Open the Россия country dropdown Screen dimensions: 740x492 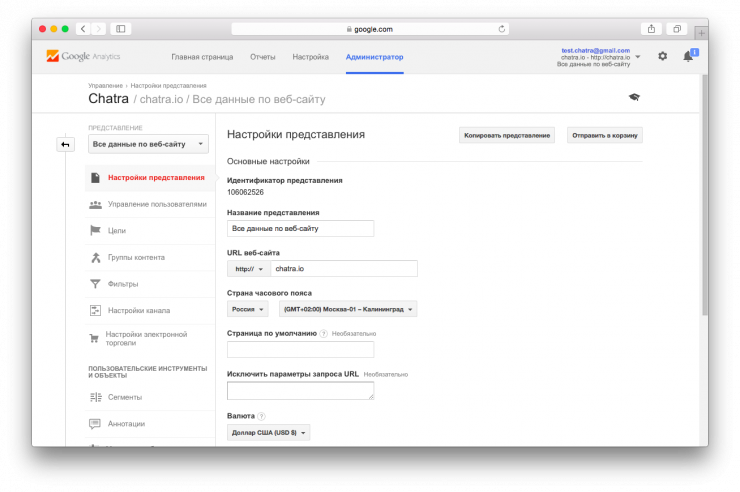[x=248, y=310]
